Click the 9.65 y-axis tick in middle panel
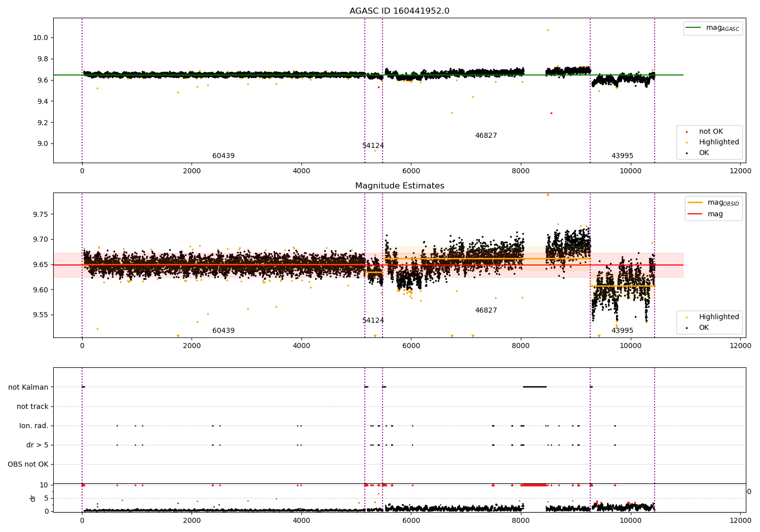This screenshot has height=532, width=760. pyautogui.click(x=40, y=264)
